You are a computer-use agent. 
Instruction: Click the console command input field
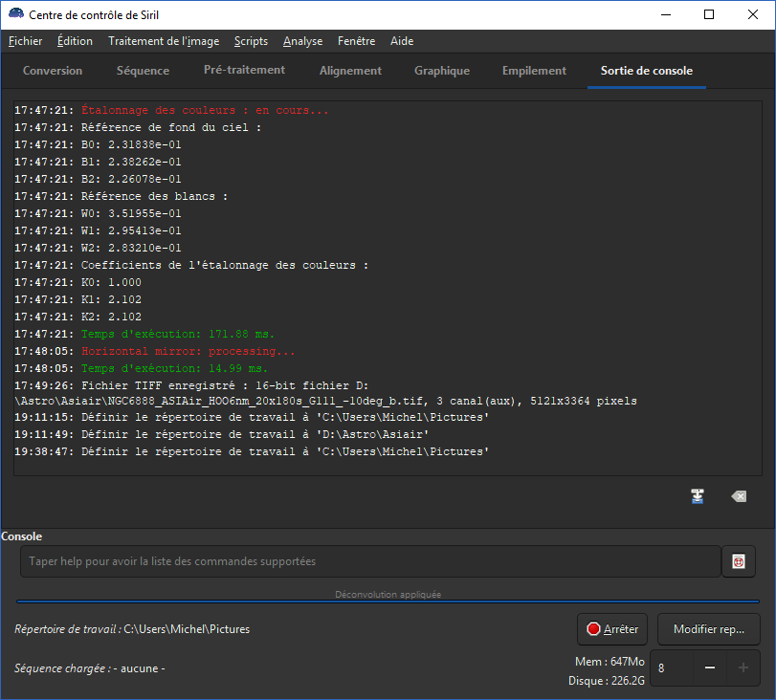coord(370,561)
